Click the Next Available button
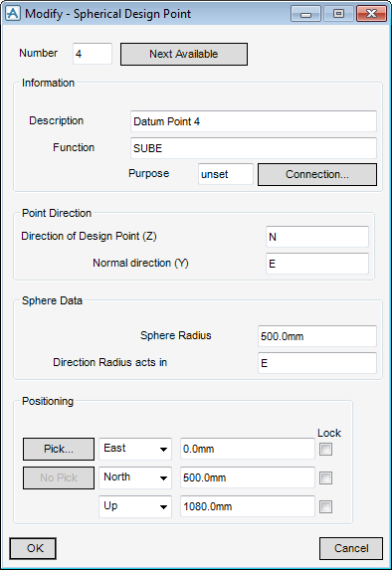Screen dimensions: 392x570 click(184, 54)
